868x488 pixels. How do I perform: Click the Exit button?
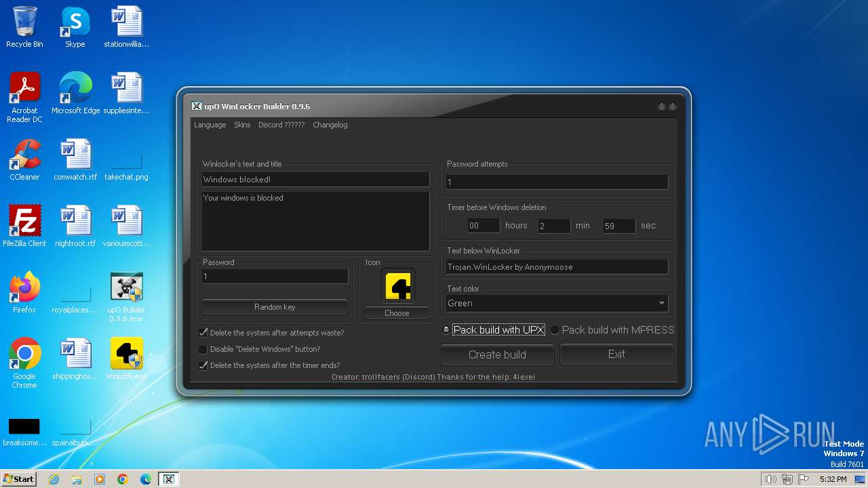click(x=616, y=354)
